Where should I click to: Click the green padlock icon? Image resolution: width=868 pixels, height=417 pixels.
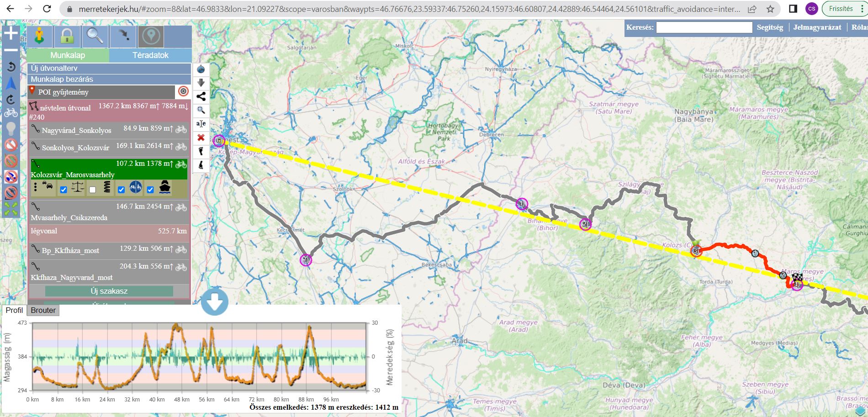(x=67, y=37)
